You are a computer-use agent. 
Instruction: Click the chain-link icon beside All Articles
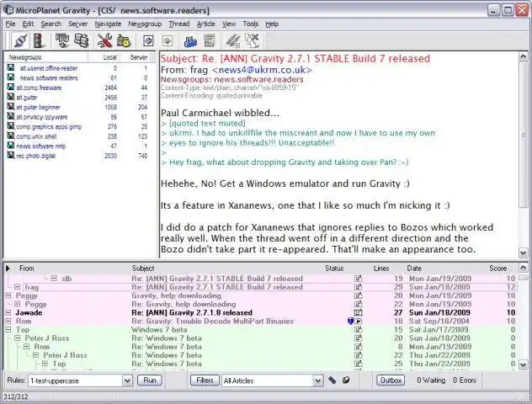[332, 380]
